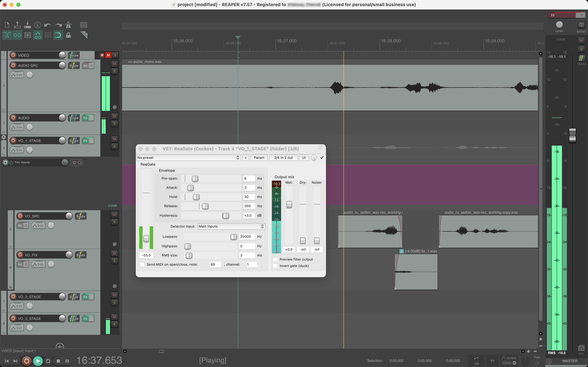The image size is (588, 367).
Task: Click the Release slider handle
Action: click(x=205, y=206)
